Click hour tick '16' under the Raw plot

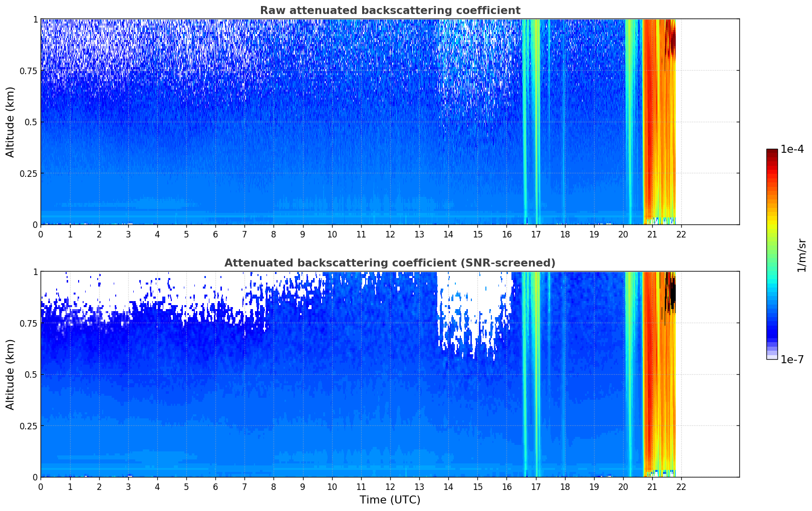506,234
